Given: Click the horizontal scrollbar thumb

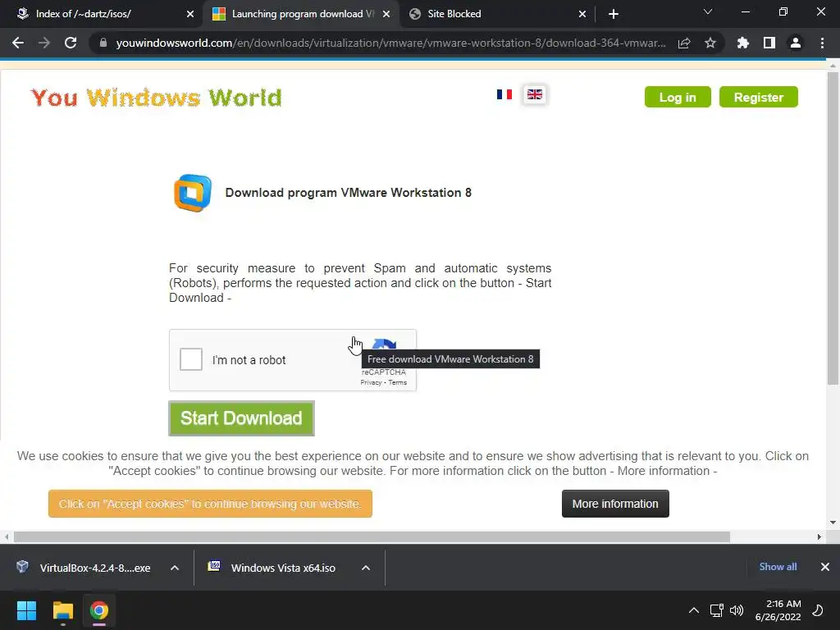Looking at the screenshot, I should (x=372, y=536).
